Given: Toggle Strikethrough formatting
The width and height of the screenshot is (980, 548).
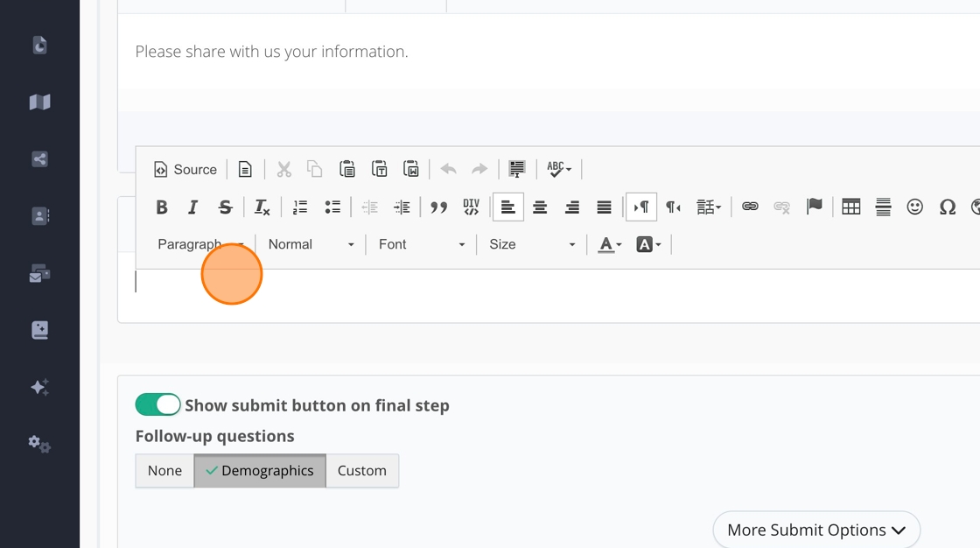Looking at the screenshot, I should pos(225,207).
